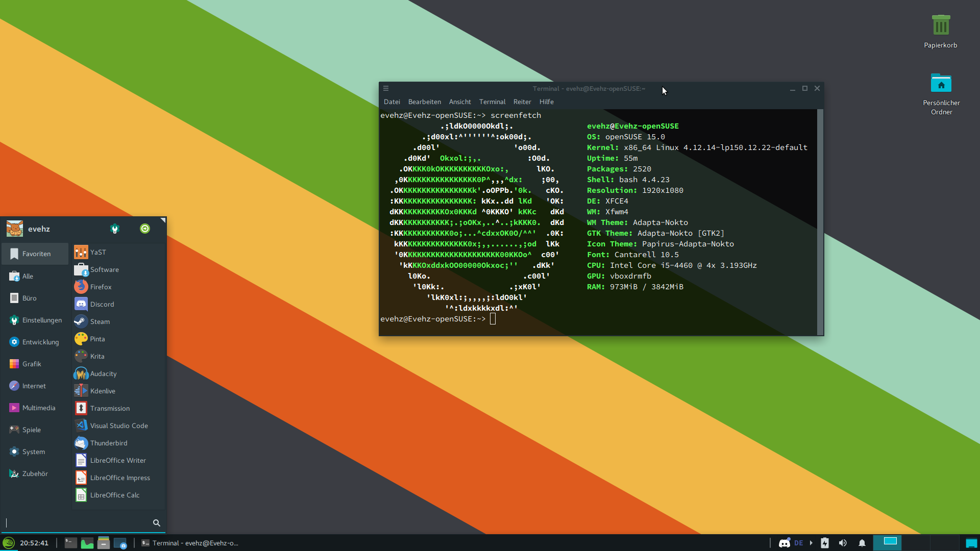Viewport: 980px width, 551px height.
Task: Launch LibreOffice Writer
Action: [118, 460]
